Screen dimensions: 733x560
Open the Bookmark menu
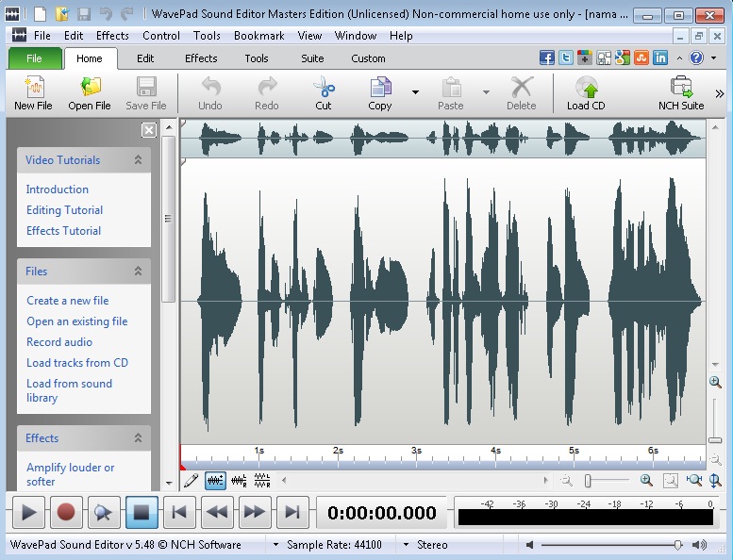[x=259, y=36]
